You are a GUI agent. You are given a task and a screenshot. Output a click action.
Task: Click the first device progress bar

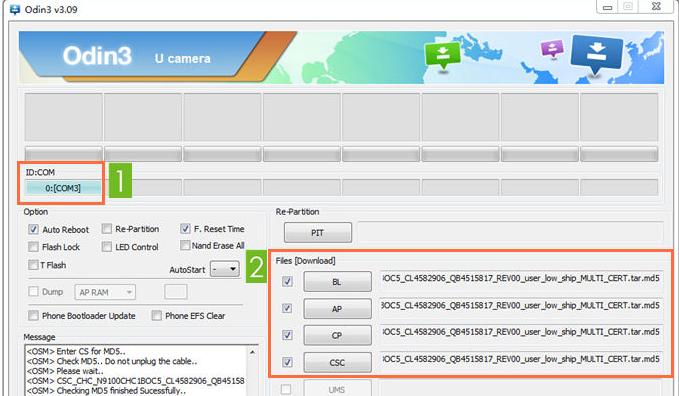coord(64,154)
